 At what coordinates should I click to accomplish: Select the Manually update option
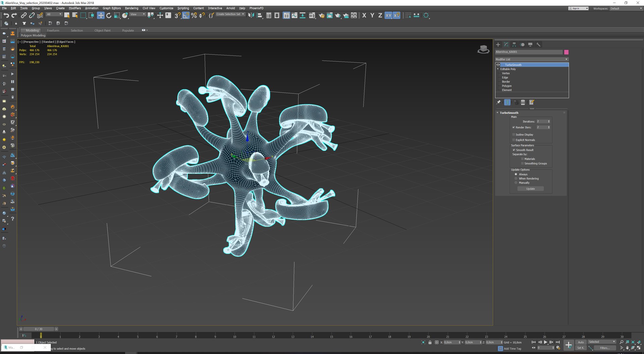pyautogui.click(x=516, y=183)
